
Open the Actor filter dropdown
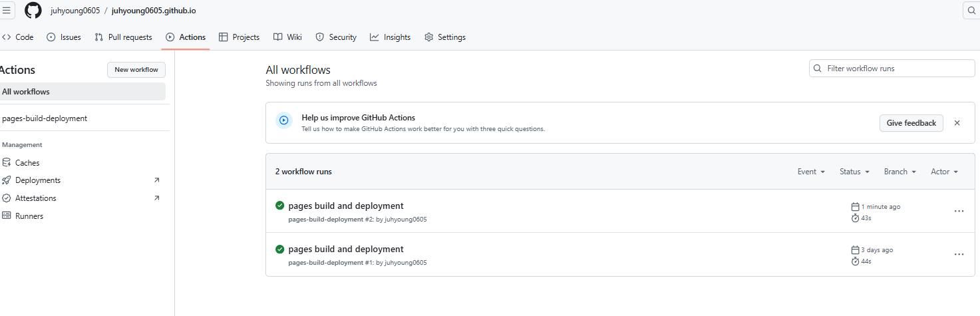pyautogui.click(x=944, y=172)
